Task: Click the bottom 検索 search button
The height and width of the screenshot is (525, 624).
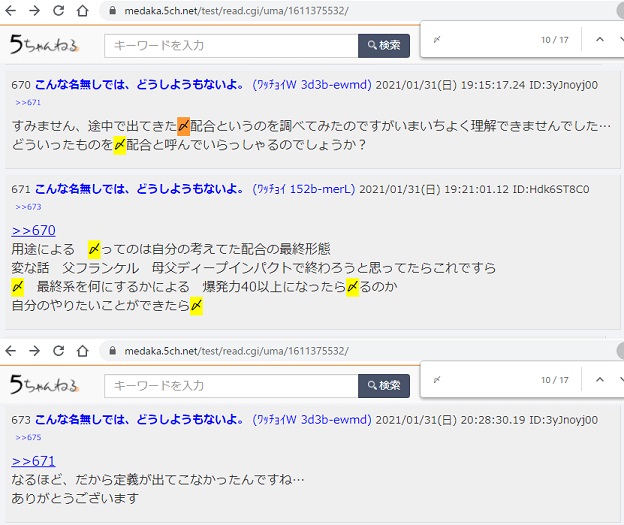Action: (384, 386)
